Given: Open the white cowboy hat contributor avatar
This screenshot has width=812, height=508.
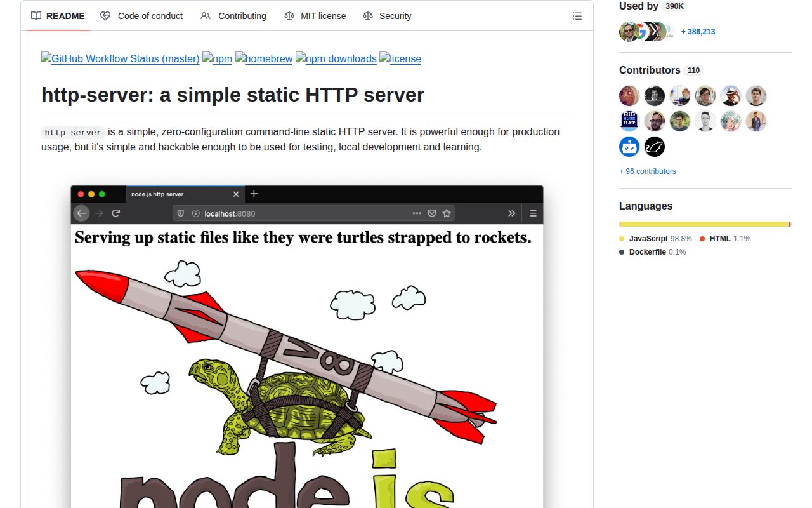Looking at the screenshot, I should pyautogui.click(x=731, y=96).
